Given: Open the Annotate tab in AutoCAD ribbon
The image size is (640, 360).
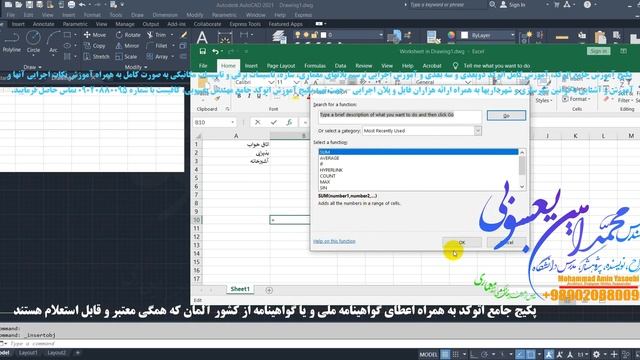Looking at the screenshot, I should point(43,24).
